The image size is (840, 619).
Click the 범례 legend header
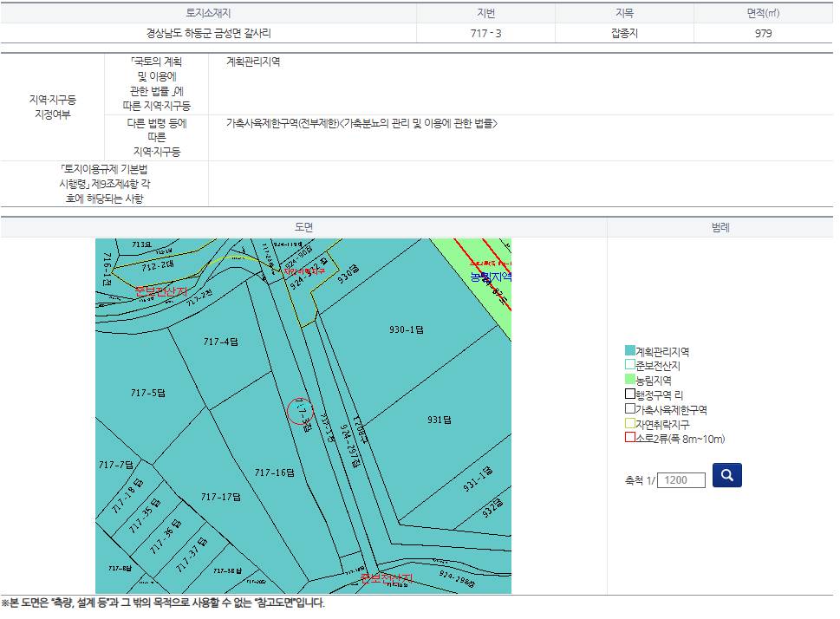pyautogui.click(x=720, y=227)
